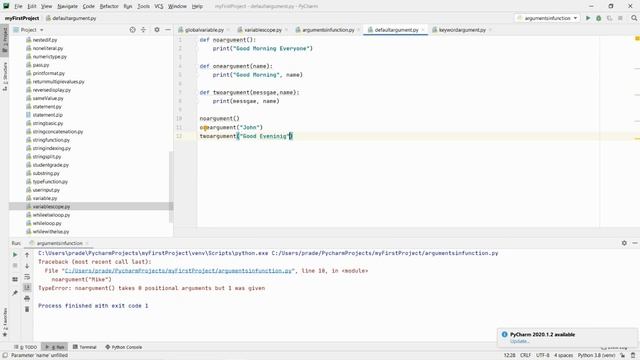The width and height of the screenshot is (640, 360).
Task: Open the File menu
Action: [18, 6]
